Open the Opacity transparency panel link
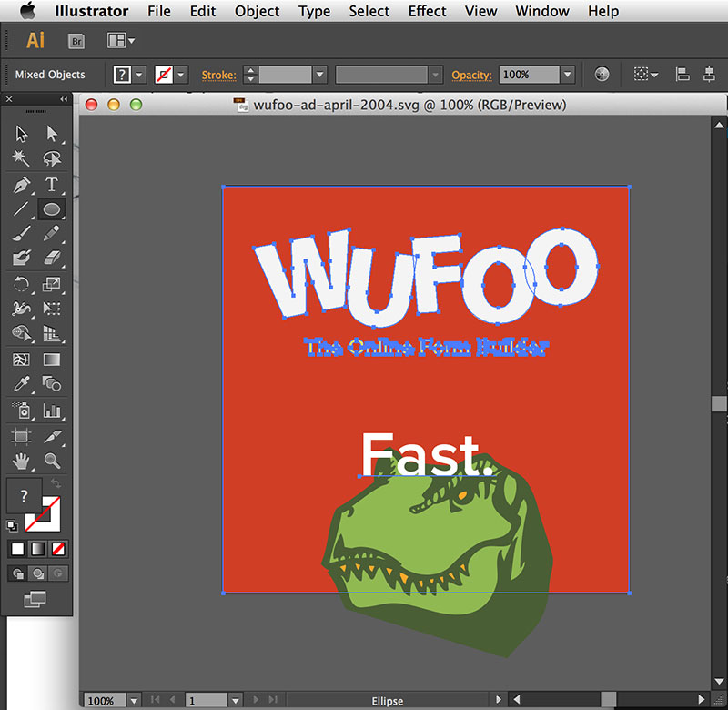This screenshot has width=728, height=710. point(471,75)
